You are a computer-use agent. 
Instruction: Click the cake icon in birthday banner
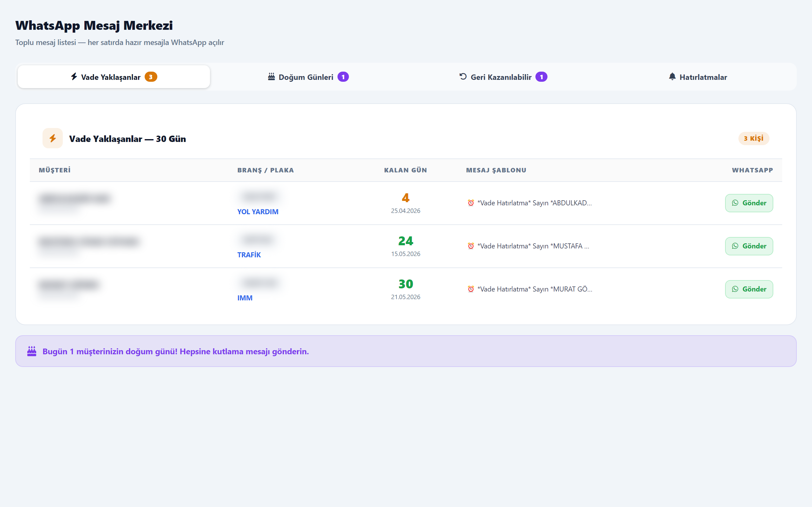(x=32, y=351)
